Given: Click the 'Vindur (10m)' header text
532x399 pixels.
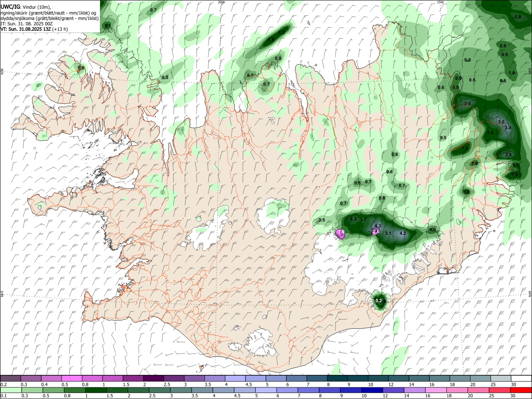Looking at the screenshot, I should [36, 7].
